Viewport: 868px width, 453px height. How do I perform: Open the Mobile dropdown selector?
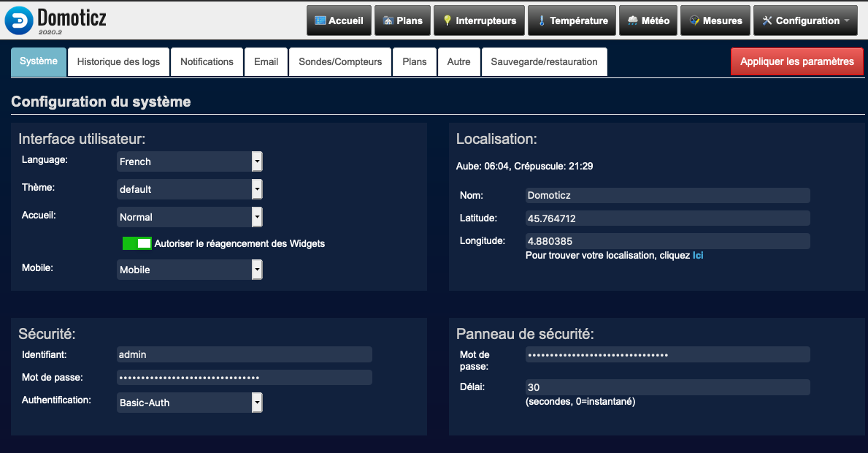[189, 270]
